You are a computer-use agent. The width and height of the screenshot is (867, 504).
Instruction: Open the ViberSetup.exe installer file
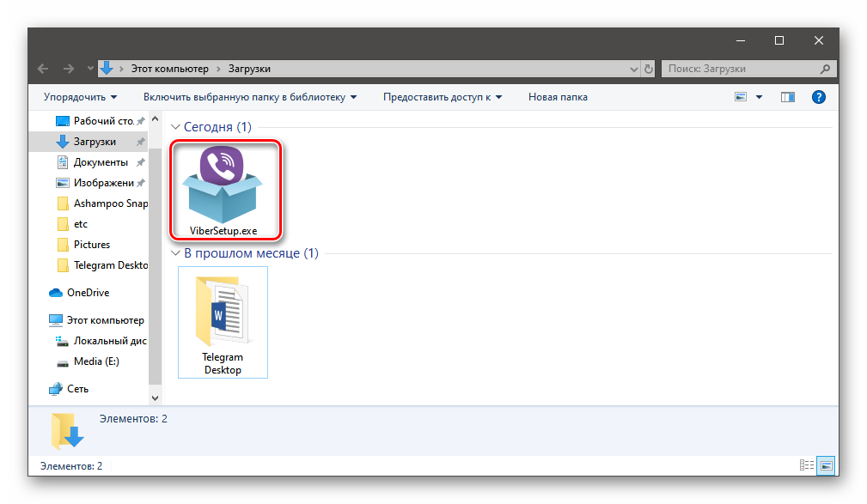point(223,191)
